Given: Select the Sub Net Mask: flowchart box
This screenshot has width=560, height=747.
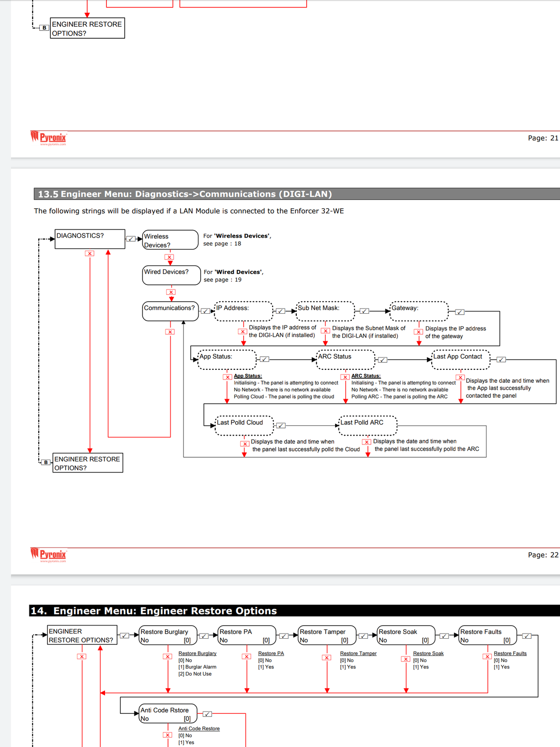Looking at the screenshot, I should coord(325,311).
